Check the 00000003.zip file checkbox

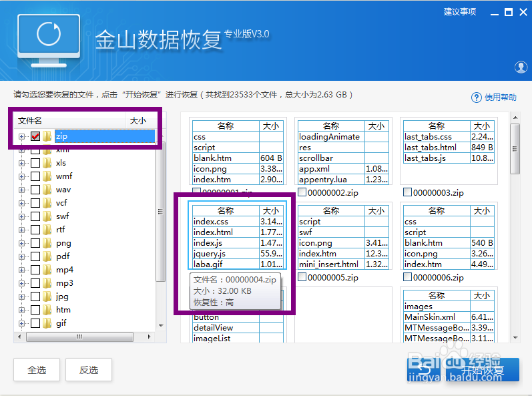[x=407, y=192]
